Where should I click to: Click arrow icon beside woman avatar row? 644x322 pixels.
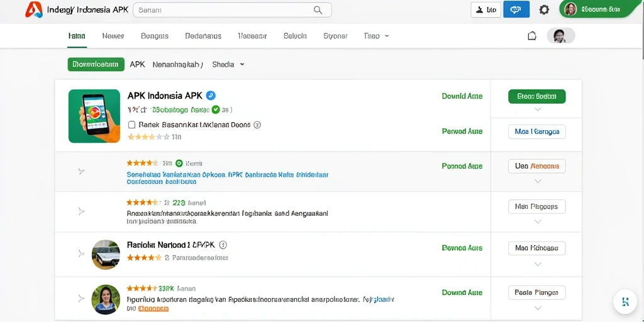click(81, 299)
